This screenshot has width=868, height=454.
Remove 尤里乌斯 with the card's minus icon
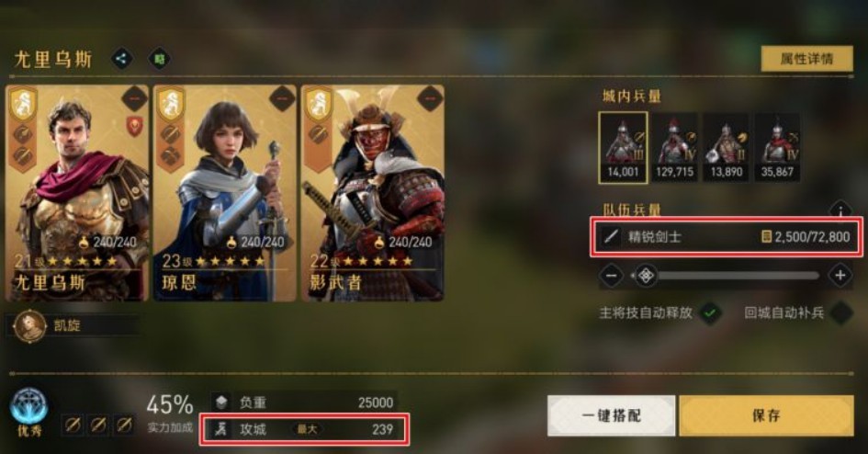134,99
